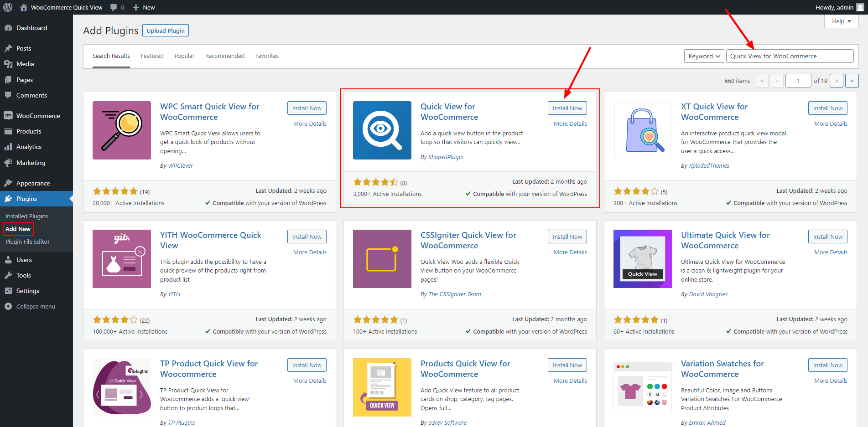868x427 pixels.
Task: Click the WooCommerce icon in sidebar
Action: [8, 116]
